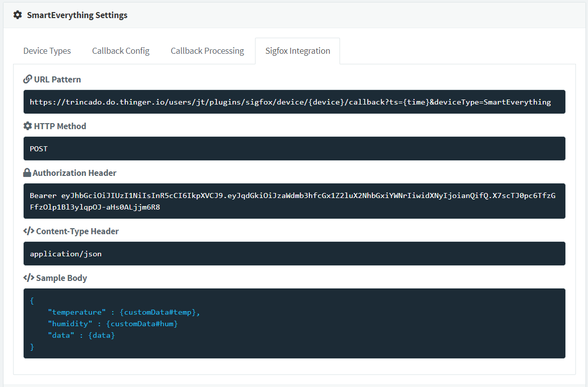This screenshot has height=387, width=588.
Task: Click the URL pattern code field
Action: pos(294,102)
